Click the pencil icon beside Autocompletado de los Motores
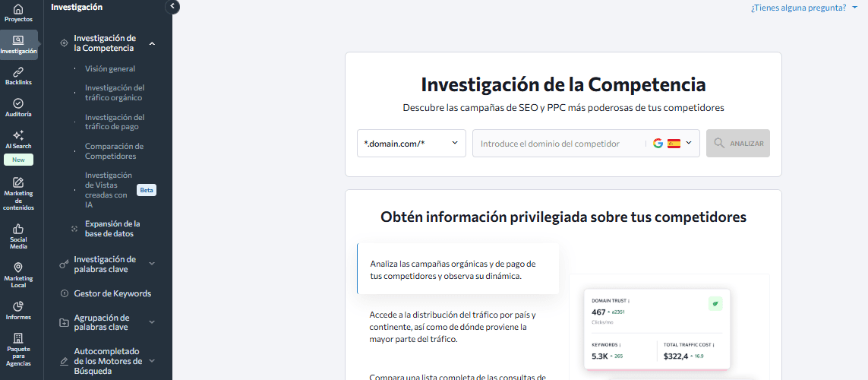The height and width of the screenshot is (380, 868). 64,361
